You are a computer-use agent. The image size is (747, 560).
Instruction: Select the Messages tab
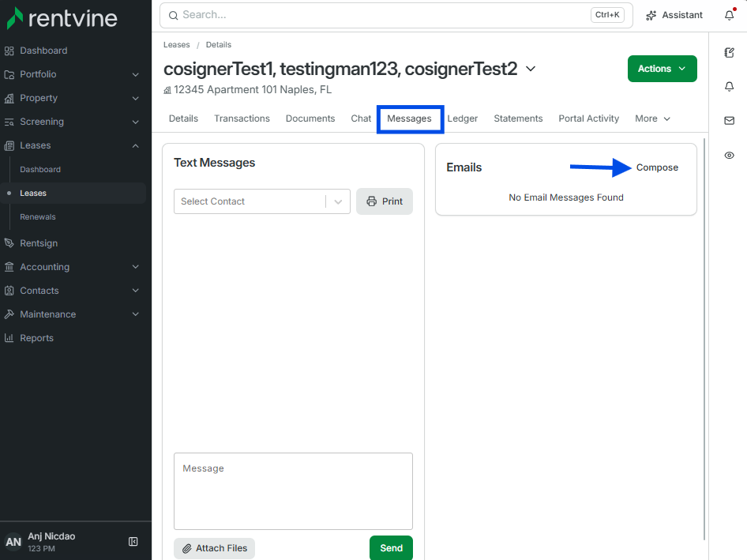click(409, 118)
